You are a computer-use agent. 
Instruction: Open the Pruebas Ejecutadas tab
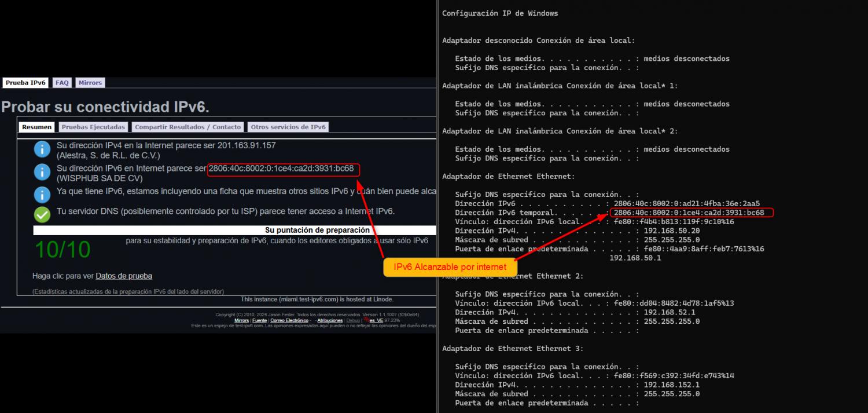coord(93,127)
